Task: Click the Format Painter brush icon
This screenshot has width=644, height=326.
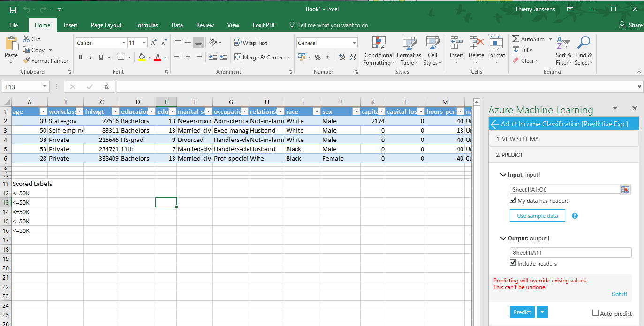Action: [x=26, y=60]
